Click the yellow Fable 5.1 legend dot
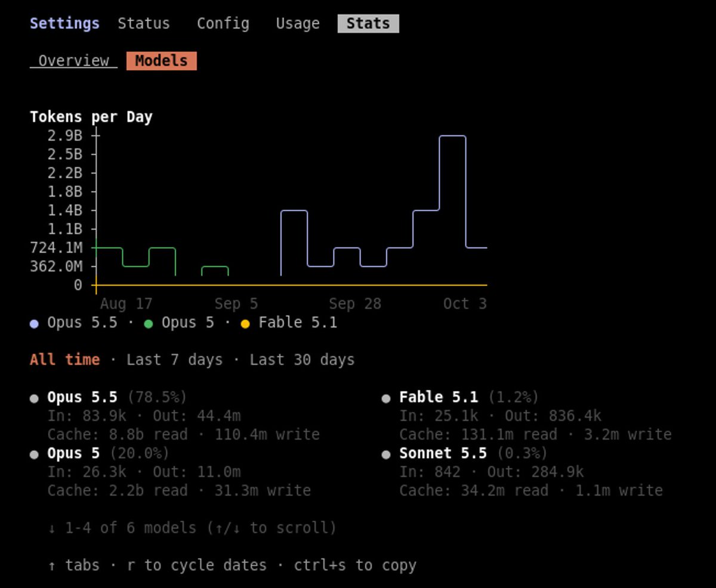716x588 pixels. (245, 324)
